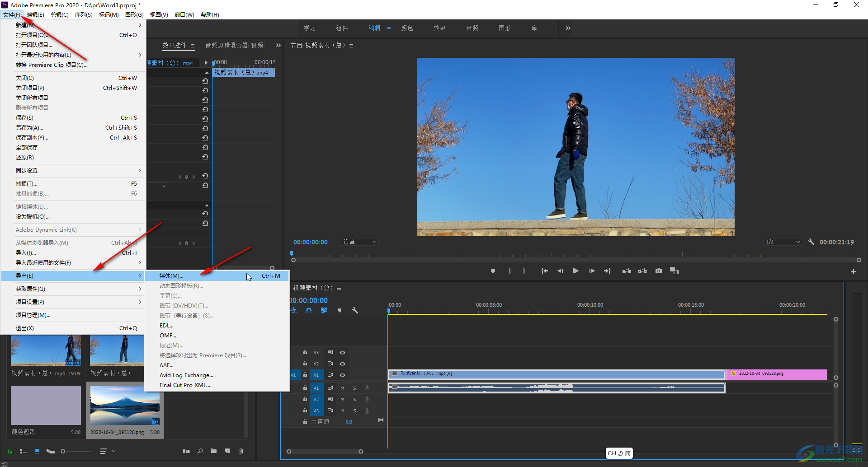Image resolution: width=868 pixels, height=467 pixels.
Task: Add a marker in the timeline
Action: point(340,310)
